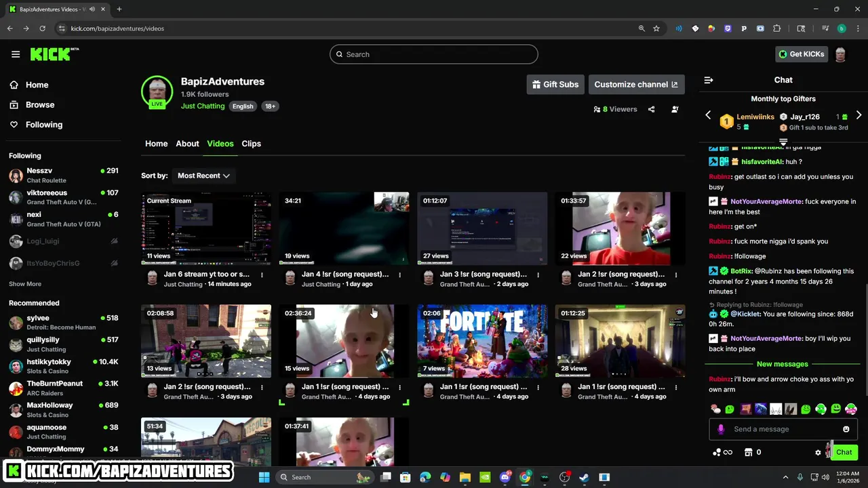Open File Explorer from the taskbar
This screenshot has height=488, width=868.
tap(465, 477)
